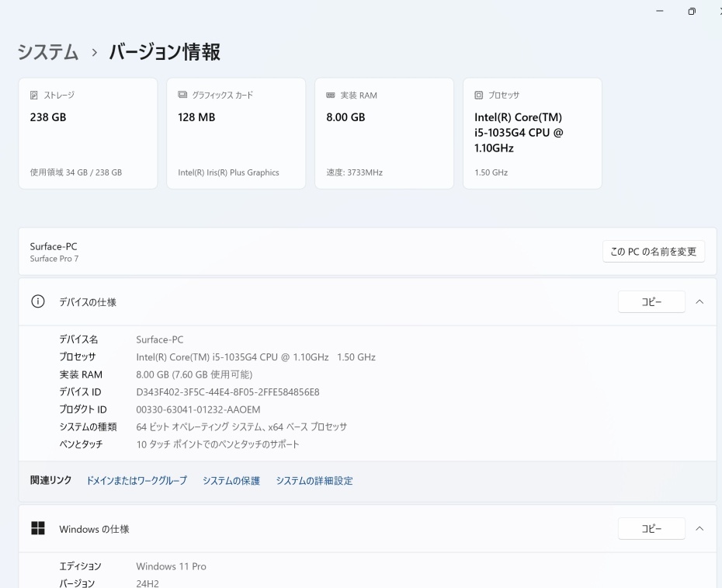Open システムの保護 link
The height and width of the screenshot is (588, 722).
click(231, 481)
